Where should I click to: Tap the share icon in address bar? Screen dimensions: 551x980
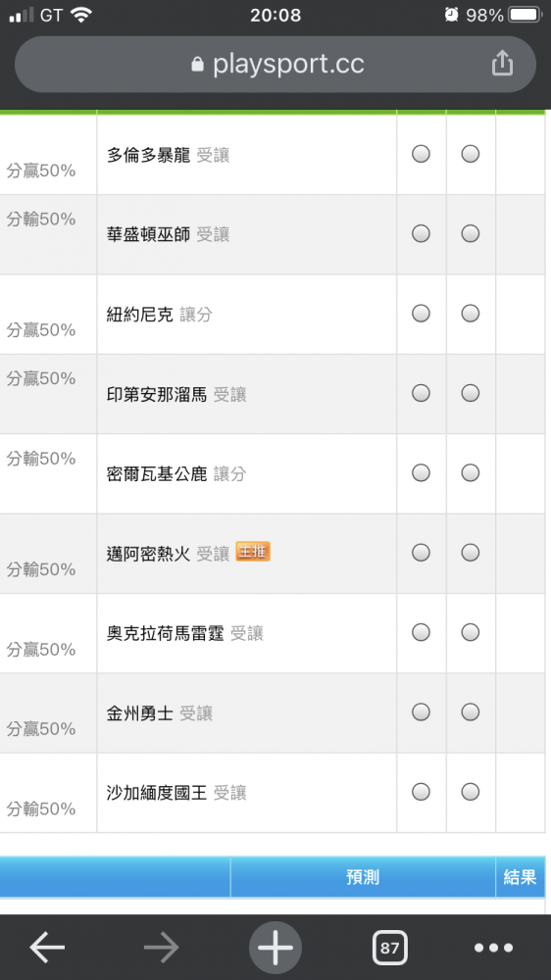point(502,63)
